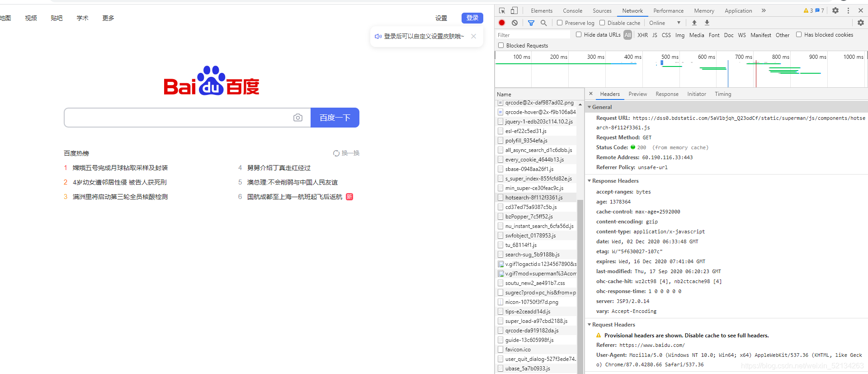This screenshot has width=868, height=374.
Task: Toggle the network filter funnel icon
Action: [x=531, y=23]
